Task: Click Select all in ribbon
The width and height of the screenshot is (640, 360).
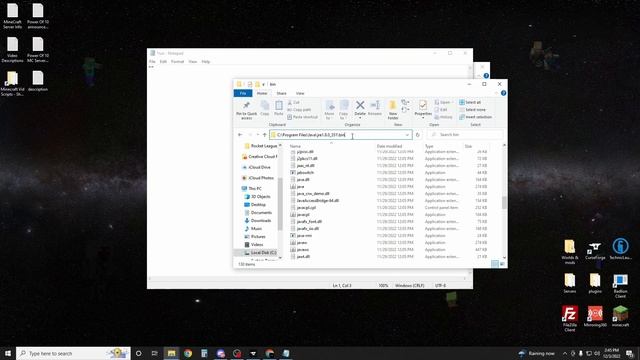Action: coord(470,102)
